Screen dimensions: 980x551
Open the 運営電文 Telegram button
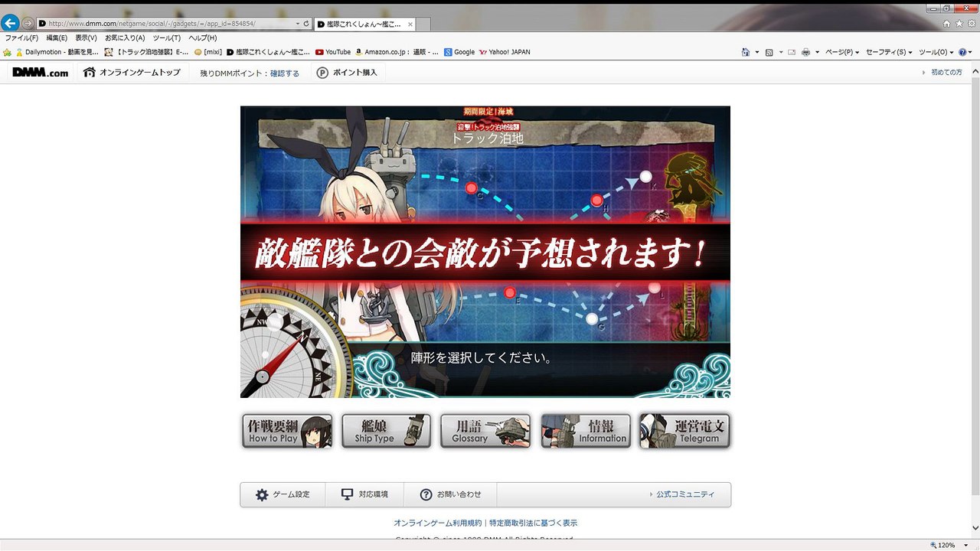[684, 431]
